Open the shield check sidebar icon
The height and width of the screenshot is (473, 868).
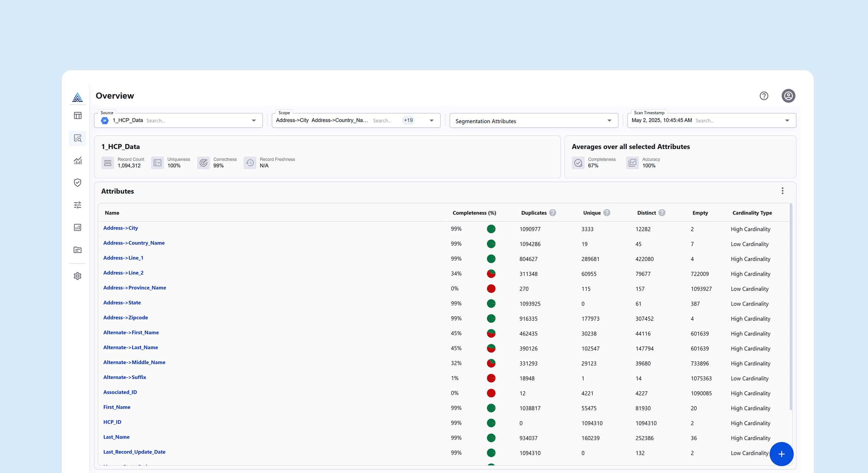(x=77, y=182)
